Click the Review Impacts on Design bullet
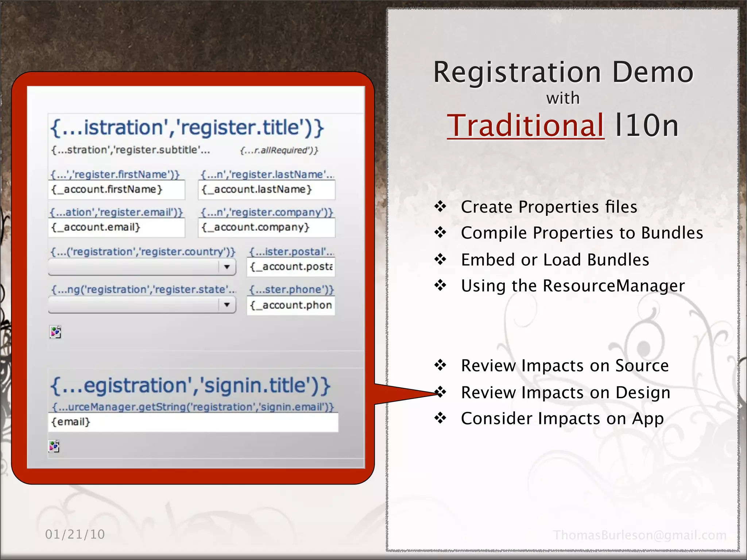The width and height of the screenshot is (747, 560). pos(565,393)
